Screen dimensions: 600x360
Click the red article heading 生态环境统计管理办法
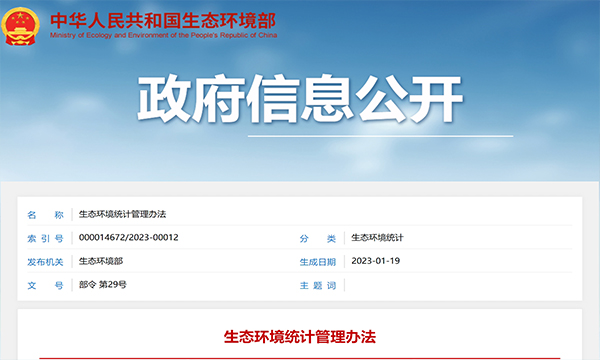tap(300, 337)
